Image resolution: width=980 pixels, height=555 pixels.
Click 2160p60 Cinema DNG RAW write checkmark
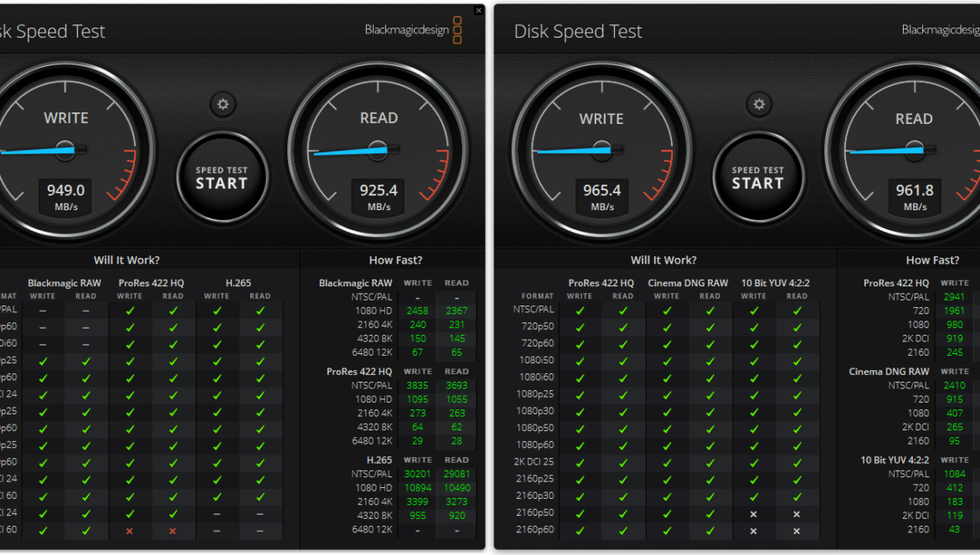point(667,532)
